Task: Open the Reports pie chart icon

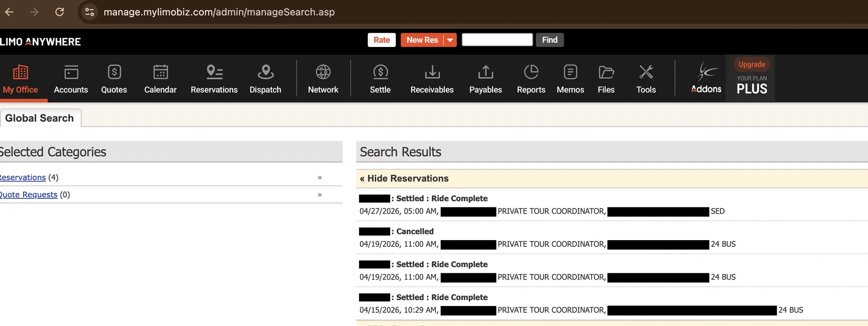Action: pyautogui.click(x=531, y=72)
